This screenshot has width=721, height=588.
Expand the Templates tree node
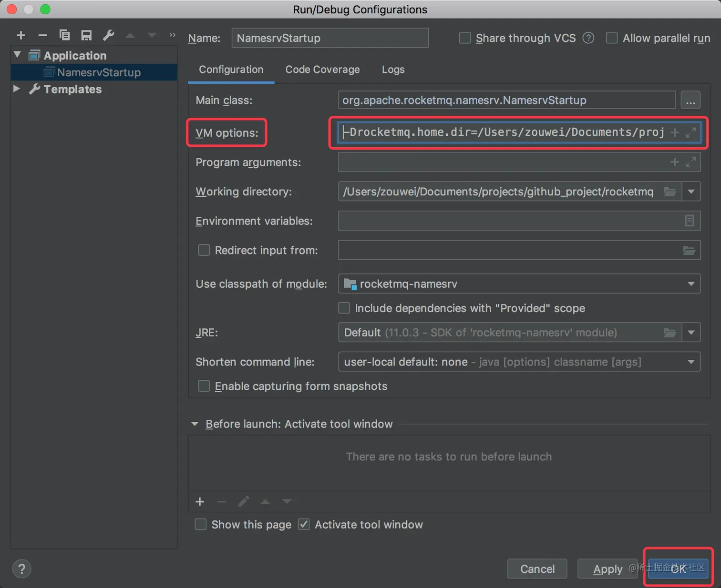(x=17, y=89)
